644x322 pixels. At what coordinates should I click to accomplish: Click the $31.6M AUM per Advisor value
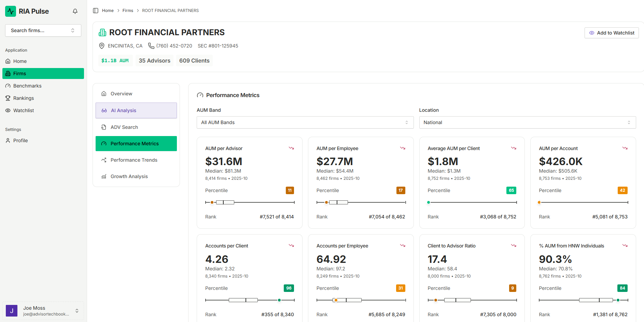(x=224, y=161)
